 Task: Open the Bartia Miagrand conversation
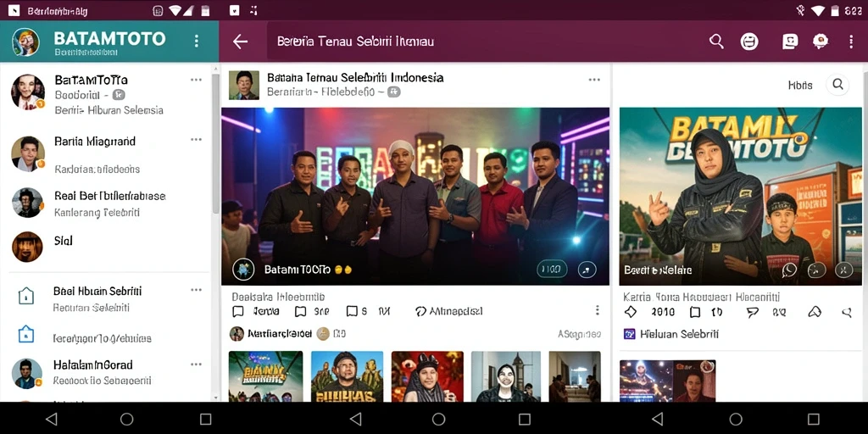pos(105,154)
